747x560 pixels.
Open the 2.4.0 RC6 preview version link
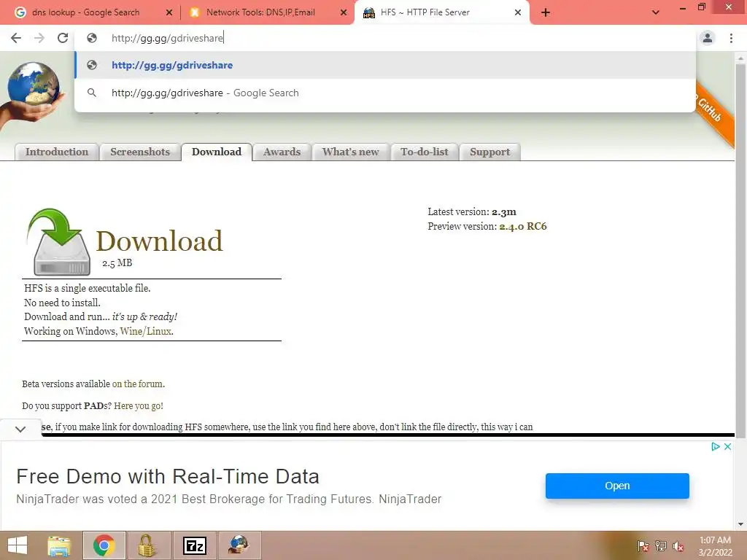(523, 226)
